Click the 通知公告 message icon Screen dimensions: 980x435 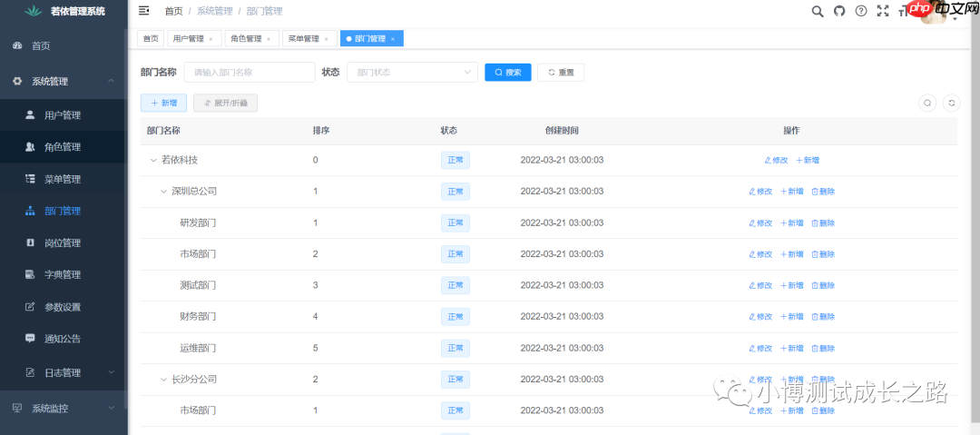[x=30, y=339]
